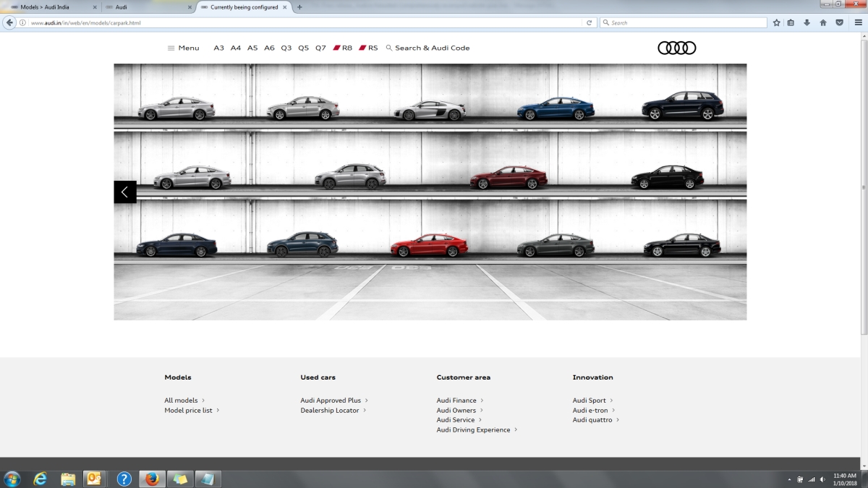The image size is (868, 488).
Task: Open the Audi Service link
Action: [459, 420]
